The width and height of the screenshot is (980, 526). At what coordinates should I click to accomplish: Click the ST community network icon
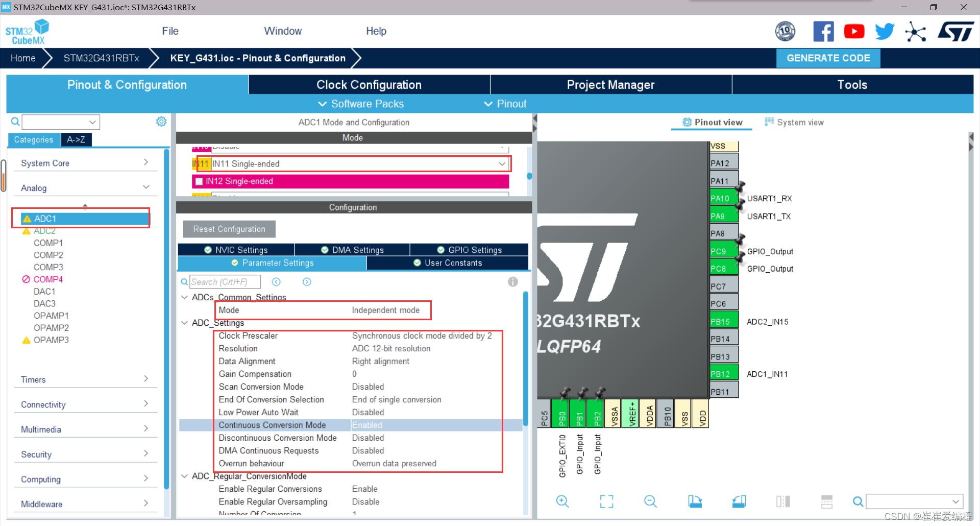[916, 32]
